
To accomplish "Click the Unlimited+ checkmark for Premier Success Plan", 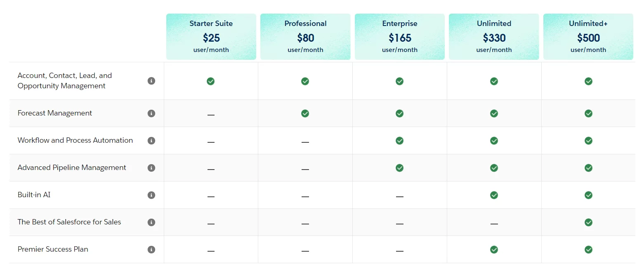I will [x=588, y=249].
